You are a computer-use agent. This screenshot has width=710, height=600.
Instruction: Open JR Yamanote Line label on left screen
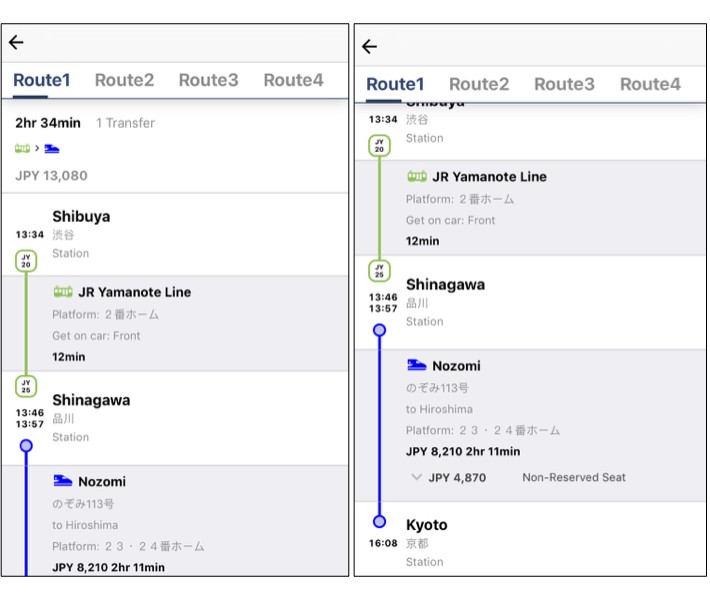134,292
